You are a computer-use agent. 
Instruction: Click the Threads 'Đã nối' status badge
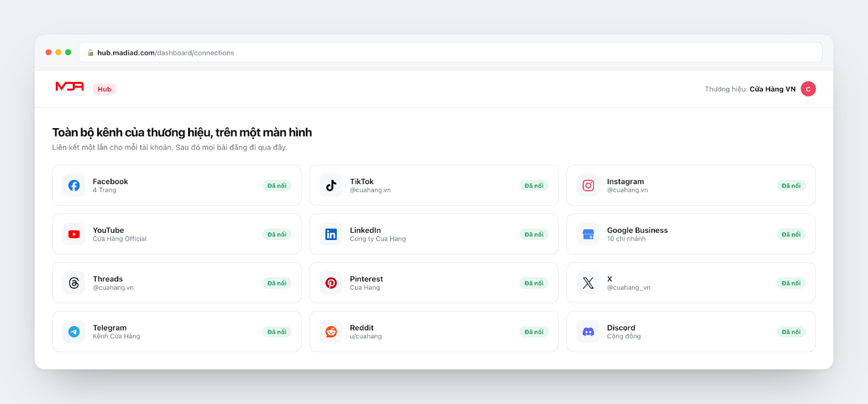tap(277, 283)
